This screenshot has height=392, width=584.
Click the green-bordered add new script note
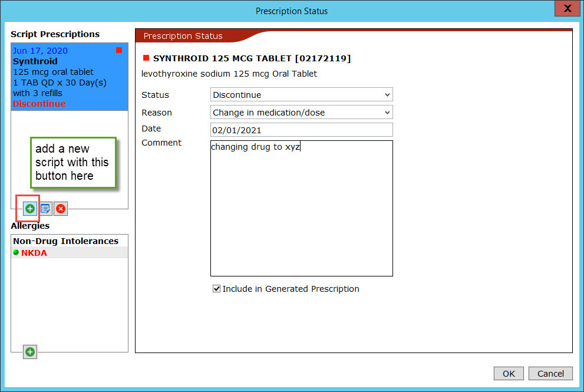pos(72,163)
